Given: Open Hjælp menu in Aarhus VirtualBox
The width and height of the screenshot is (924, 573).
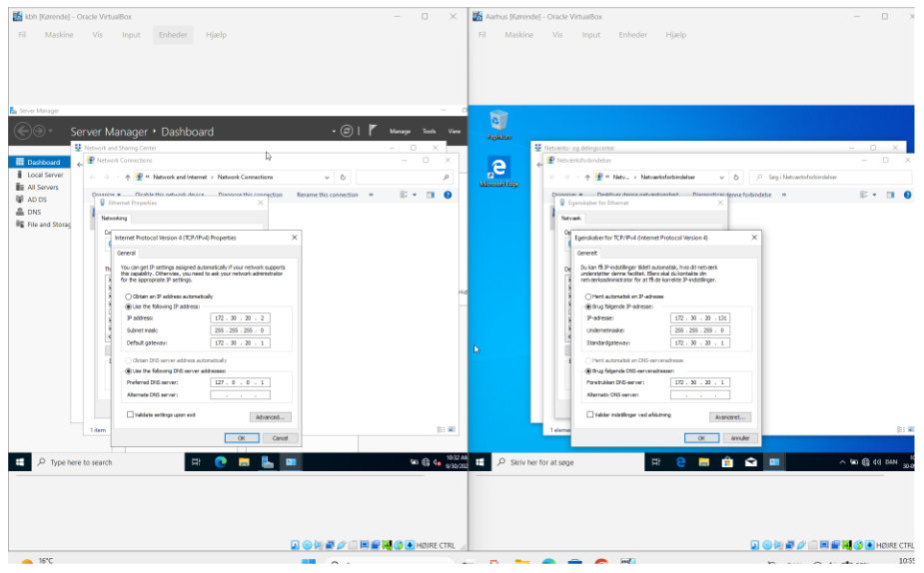Looking at the screenshot, I should pos(676,35).
